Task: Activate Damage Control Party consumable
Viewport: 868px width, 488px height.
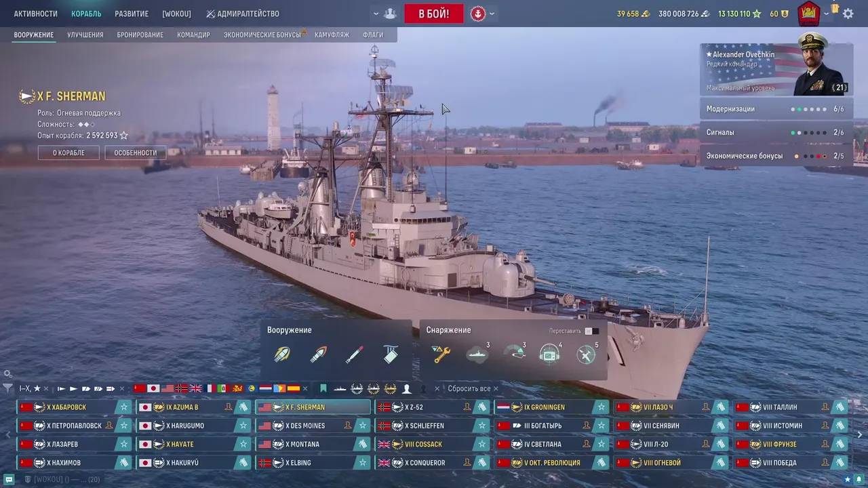Action: point(441,354)
